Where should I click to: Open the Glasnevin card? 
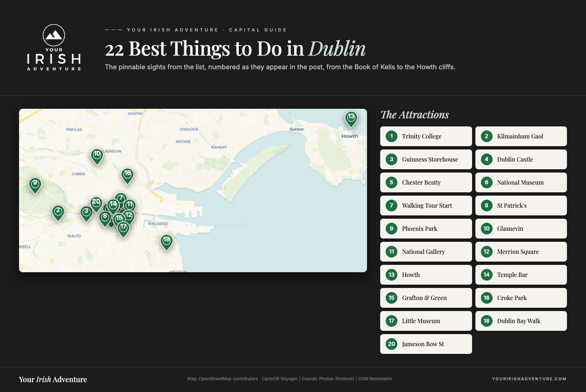click(521, 229)
